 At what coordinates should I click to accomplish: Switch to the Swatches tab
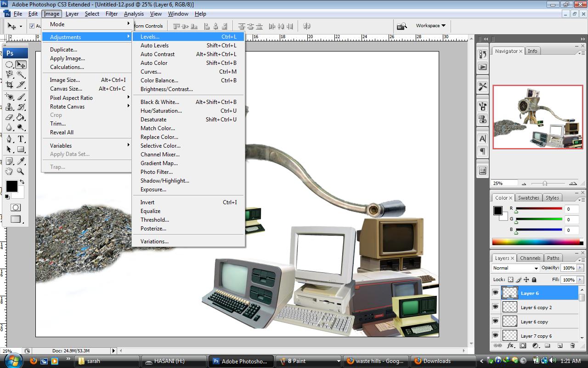529,198
